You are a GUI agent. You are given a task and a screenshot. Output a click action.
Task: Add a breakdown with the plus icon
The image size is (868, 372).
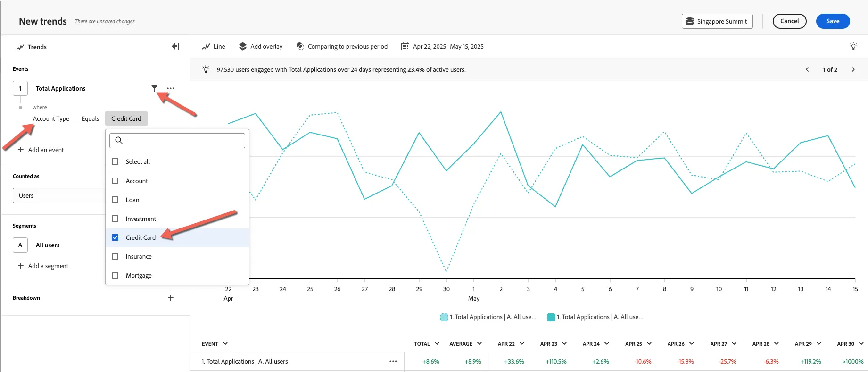pyautogui.click(x=171, y=298)
